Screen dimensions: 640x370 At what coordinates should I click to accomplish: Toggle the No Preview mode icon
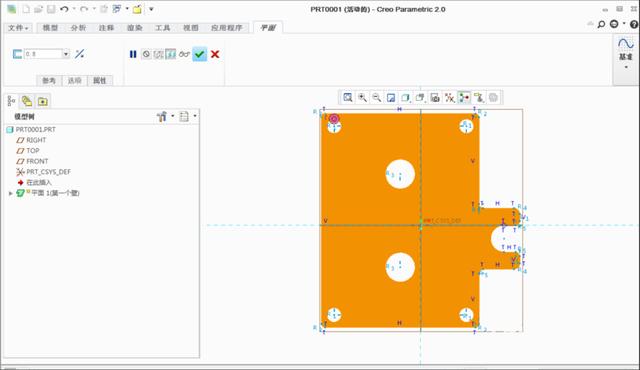point(146,54)
